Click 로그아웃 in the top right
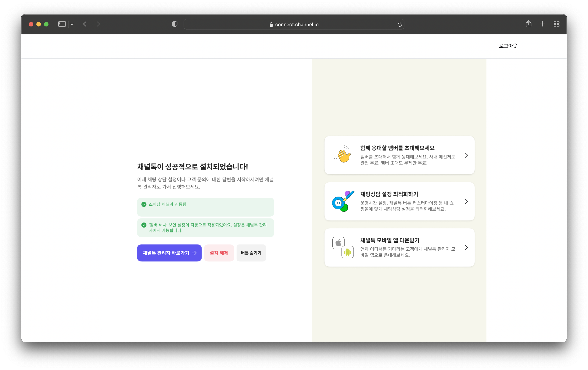588x370 pixels. pyautogui.click(x=508, y=46)
